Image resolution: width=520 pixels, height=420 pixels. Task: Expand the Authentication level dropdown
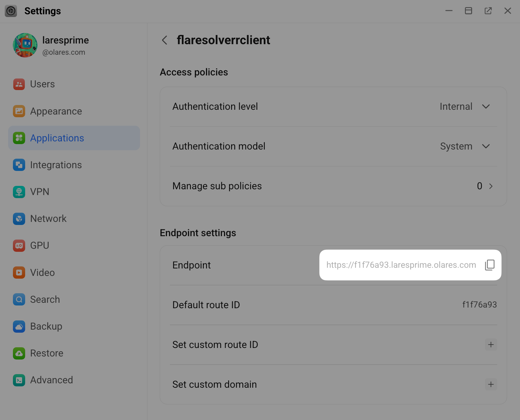[x=486, y=107]
